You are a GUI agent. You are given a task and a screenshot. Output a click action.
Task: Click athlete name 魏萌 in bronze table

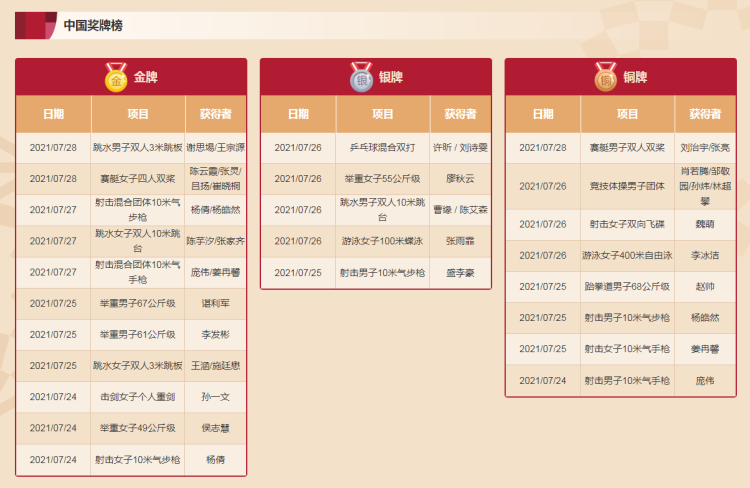click(x=705, y=225)
